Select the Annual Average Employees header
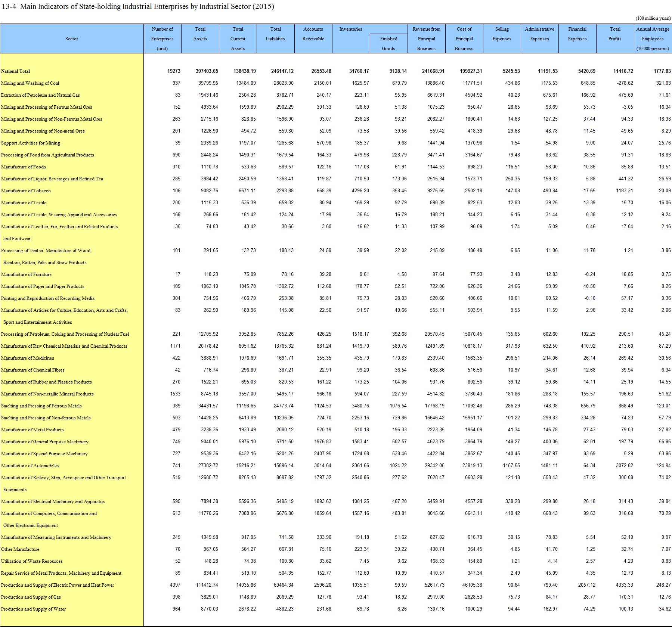 click(653, 39)
